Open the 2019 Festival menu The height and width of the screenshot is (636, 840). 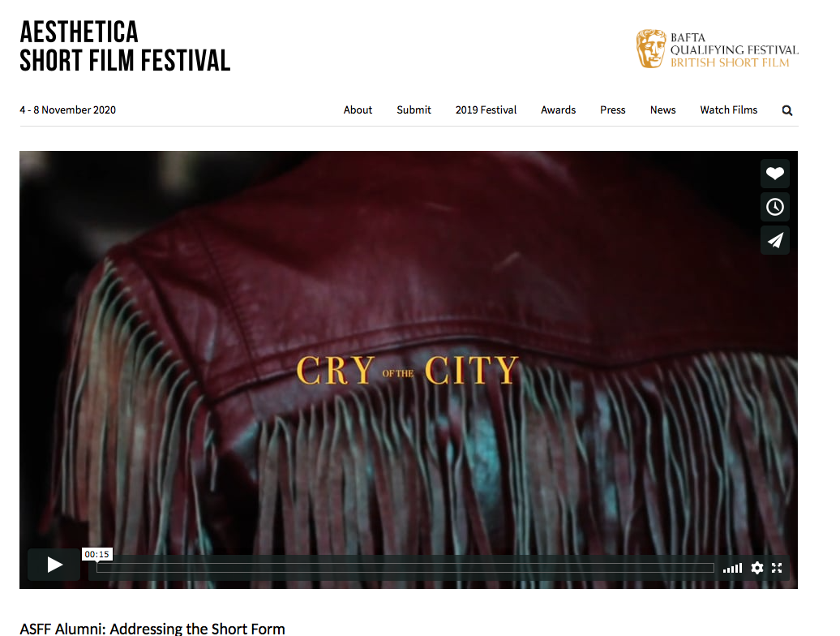[x=486, y=110]
